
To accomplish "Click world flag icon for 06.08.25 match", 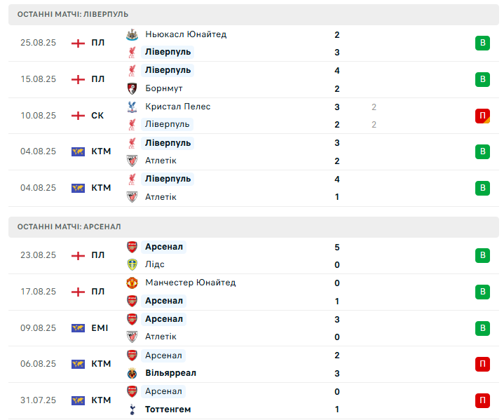I will click(78, 364).
